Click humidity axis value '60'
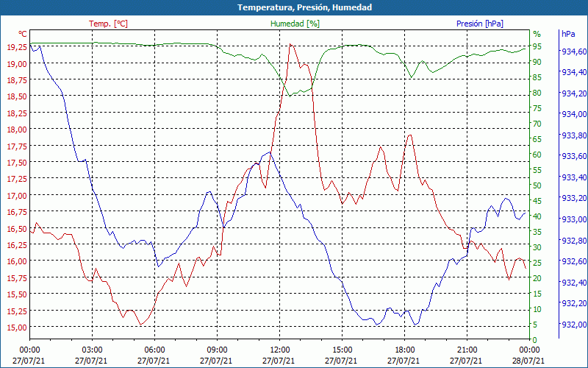The image size is (588, 368). (537, 155)
